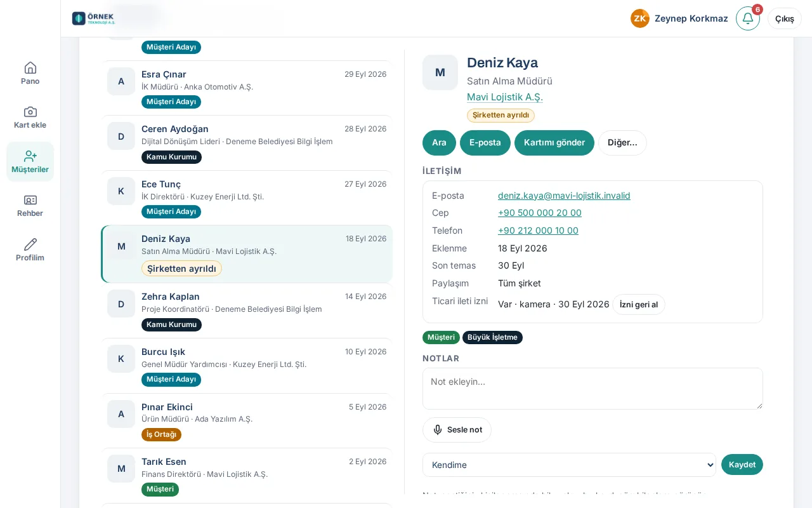Image resolution: width=812 pixels, height=508 pixels.
Task: Click the ZK user avatar
Action: [x=640, y=18]
